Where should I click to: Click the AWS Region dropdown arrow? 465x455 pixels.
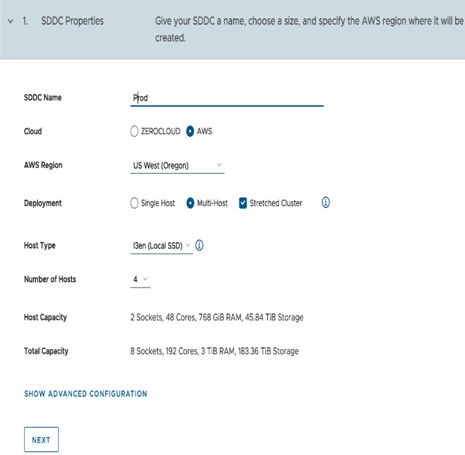[x=219, y=165]
